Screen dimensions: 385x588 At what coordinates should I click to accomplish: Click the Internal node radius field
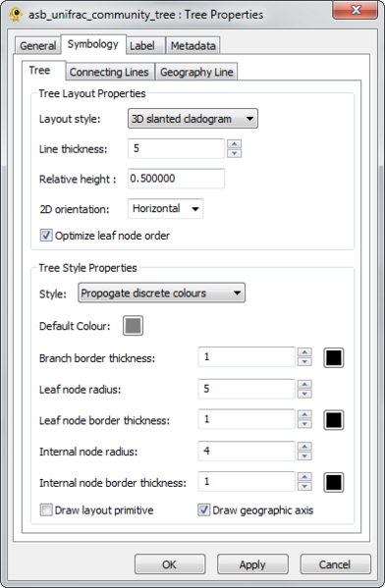(247, 451)
